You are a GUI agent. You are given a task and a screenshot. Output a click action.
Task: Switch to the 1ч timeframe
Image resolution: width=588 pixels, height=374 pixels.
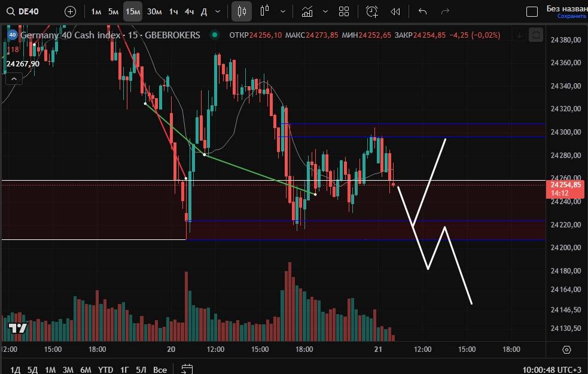(x=173, y=11)
